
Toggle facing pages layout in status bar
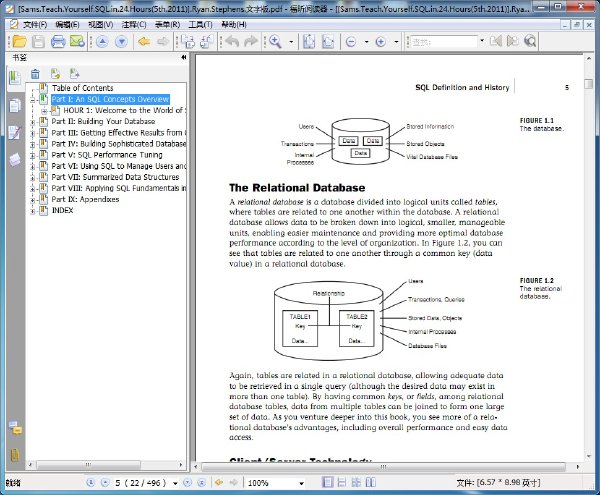pos(370,482)
